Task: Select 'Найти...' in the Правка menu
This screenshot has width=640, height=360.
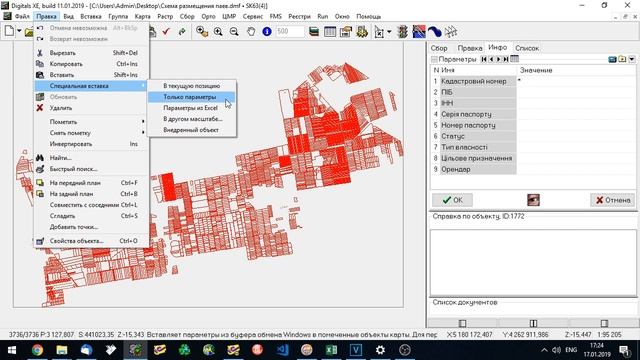Action: pos(91,158)
